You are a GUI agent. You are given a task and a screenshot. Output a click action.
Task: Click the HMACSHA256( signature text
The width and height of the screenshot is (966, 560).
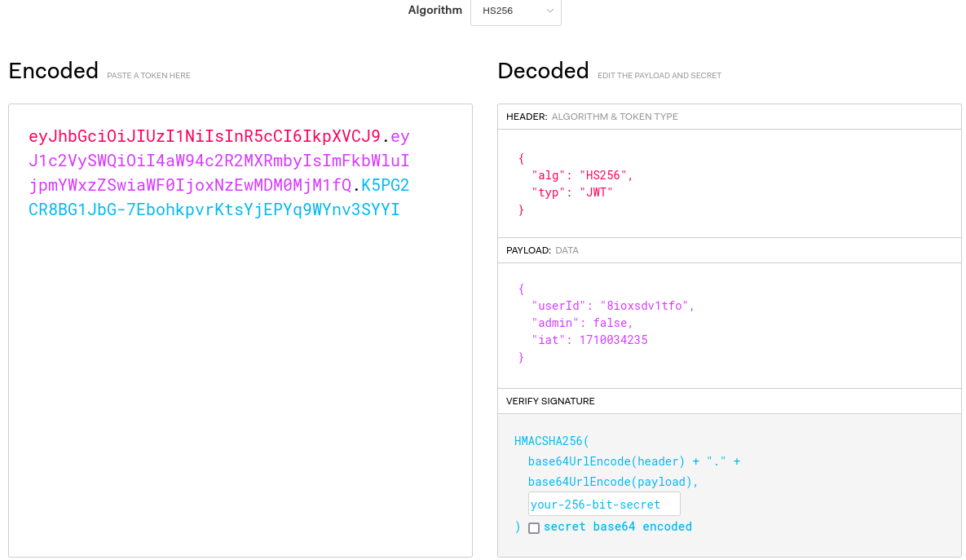(x=551, y=441)
